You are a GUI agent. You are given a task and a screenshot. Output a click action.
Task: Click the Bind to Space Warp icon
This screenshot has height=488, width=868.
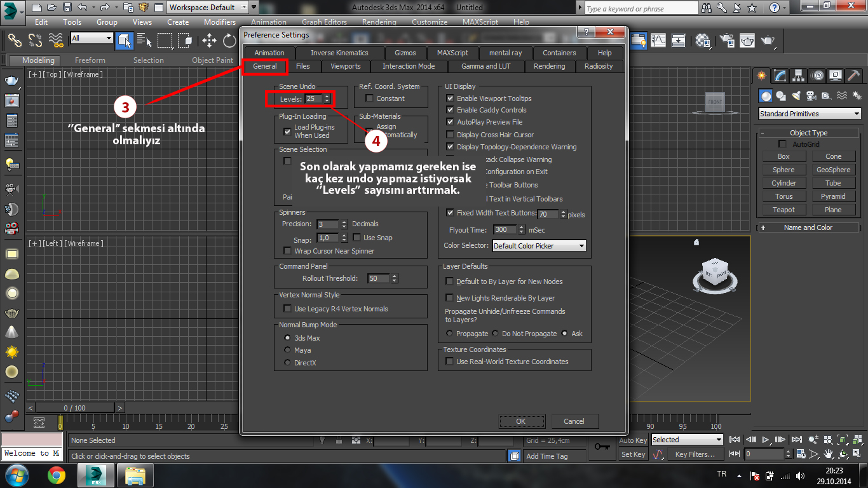[x=56, y=40]
